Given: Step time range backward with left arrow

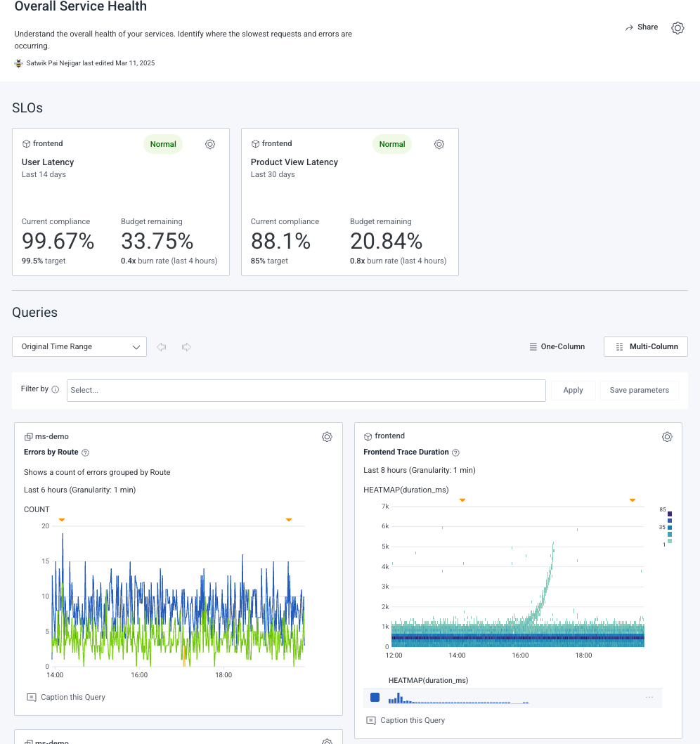Looking at the screenshot, I should coord(162,347).
